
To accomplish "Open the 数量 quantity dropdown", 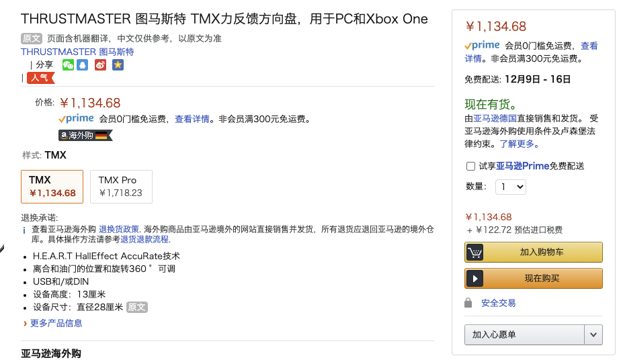I will (x=511, y=187).
